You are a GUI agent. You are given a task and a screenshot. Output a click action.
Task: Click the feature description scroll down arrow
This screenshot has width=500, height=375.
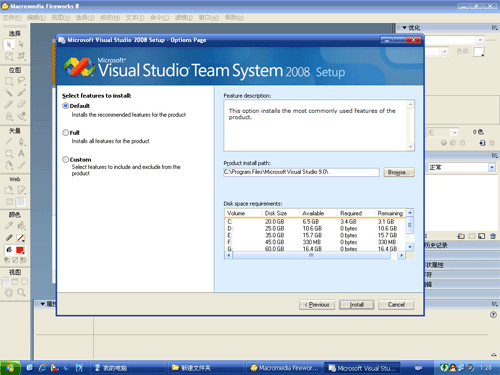(x=410, y=147)
